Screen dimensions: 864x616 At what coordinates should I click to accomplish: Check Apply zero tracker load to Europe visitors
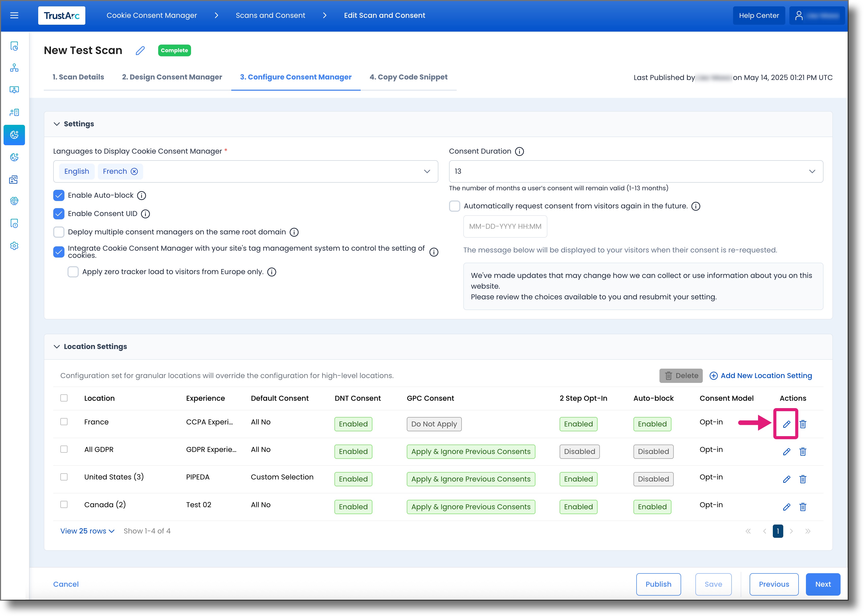[73, 272]
